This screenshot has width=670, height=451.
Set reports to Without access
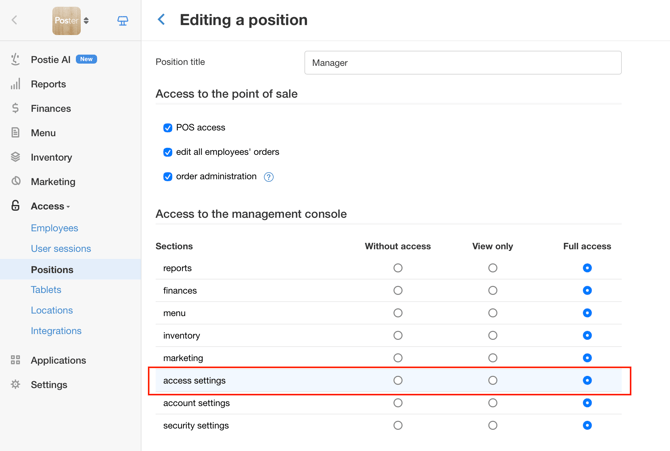point(398,268)
